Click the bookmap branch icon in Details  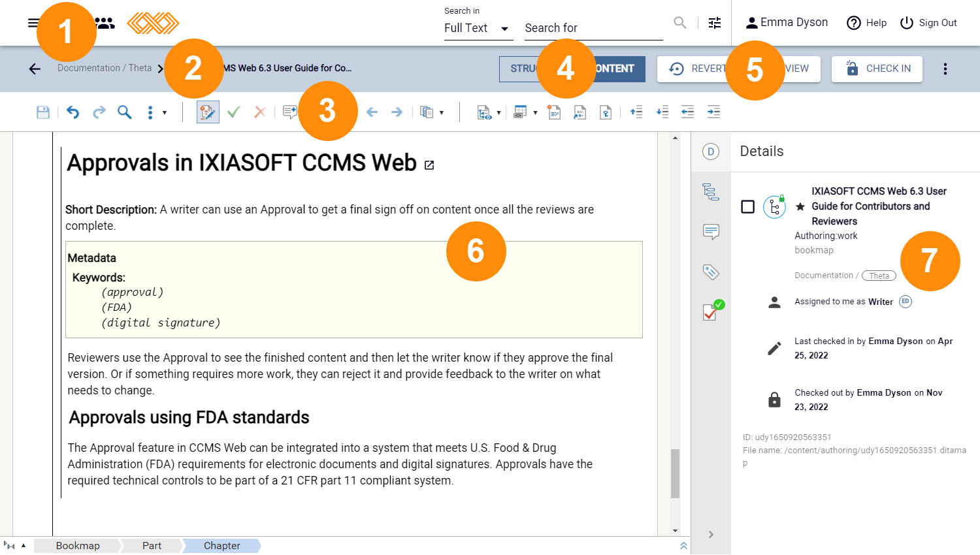[x=774, y=207]
